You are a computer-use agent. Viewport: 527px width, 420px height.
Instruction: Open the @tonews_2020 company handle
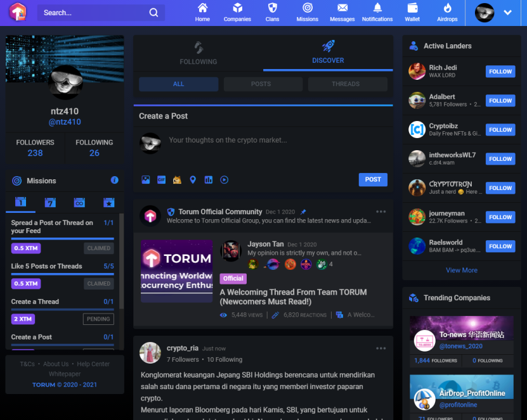coord(461,346)
